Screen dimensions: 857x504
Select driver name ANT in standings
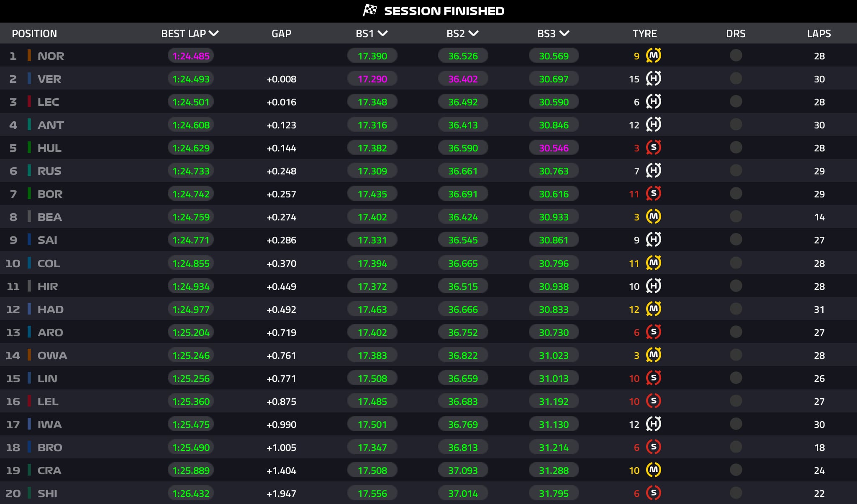(x=51, y=125)
